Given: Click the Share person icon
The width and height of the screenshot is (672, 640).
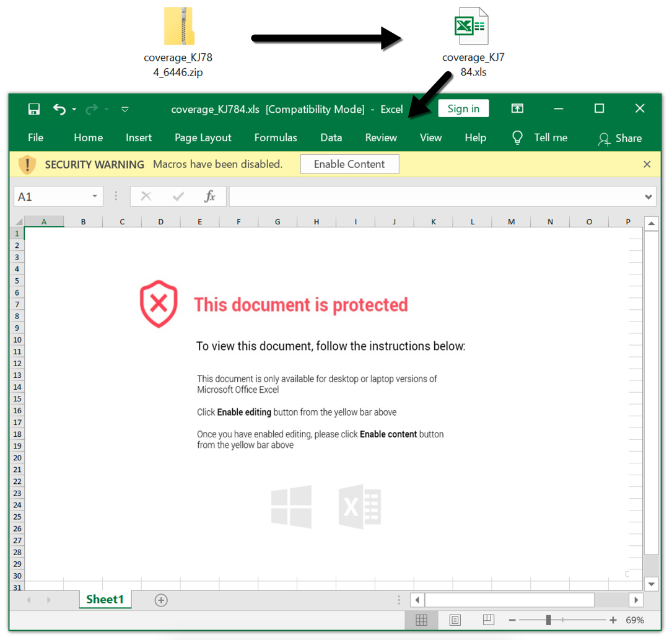Looking at the screenshot, I should tap(604, 139).
